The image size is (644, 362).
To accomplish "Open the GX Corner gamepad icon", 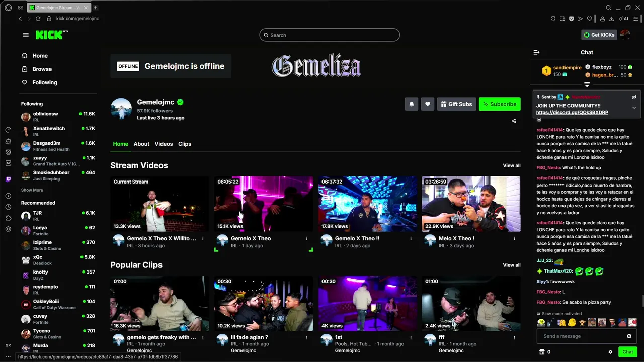I will point(20,8).
